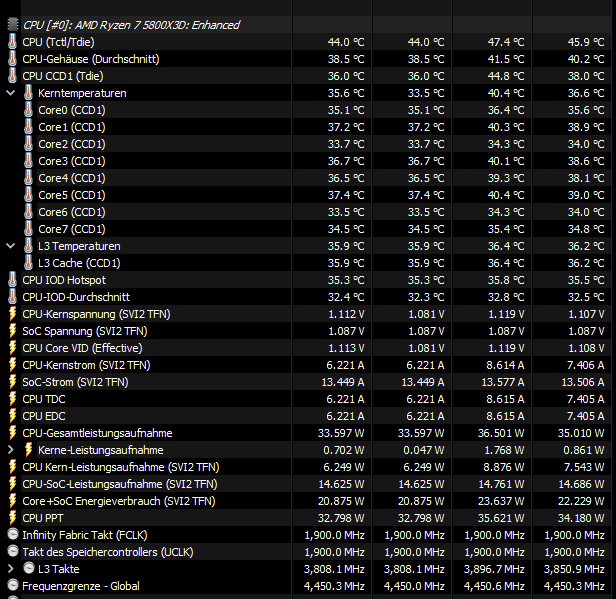Click thermometer icon beside L3 Temperaturen
Viewport: 616px width, 599px height.
pyautogui.click(x=28, y=246)
